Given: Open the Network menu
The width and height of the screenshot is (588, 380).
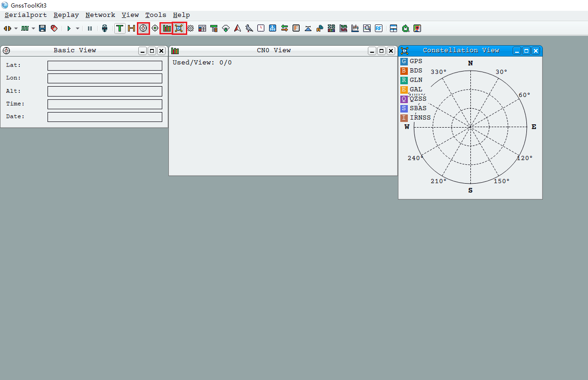Looking at the screenshot, I should pos(100,15).
